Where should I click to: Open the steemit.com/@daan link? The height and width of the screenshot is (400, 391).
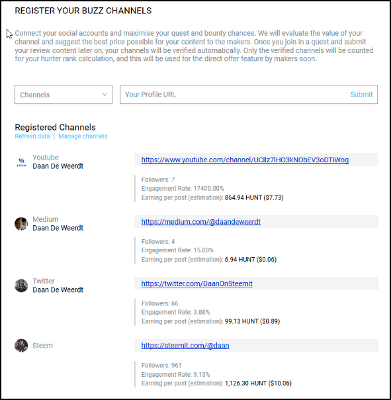(x=185, y=345)
